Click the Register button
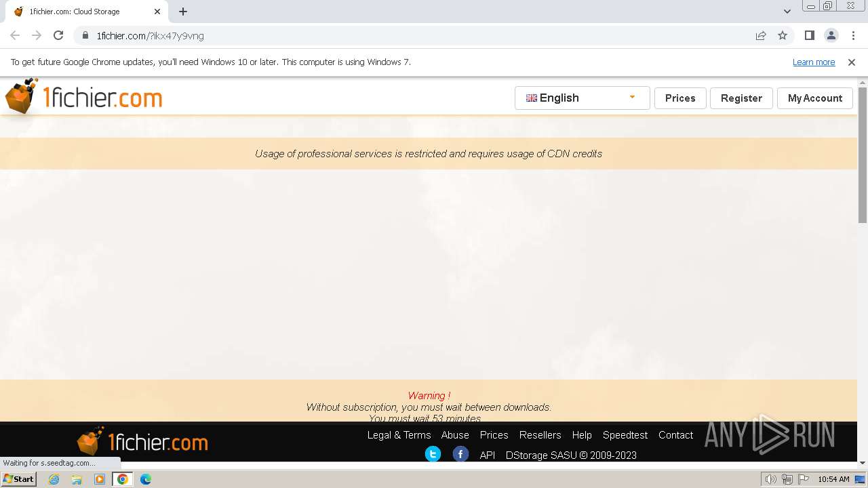Screen dimensions: 868x488 coord(741,98)
